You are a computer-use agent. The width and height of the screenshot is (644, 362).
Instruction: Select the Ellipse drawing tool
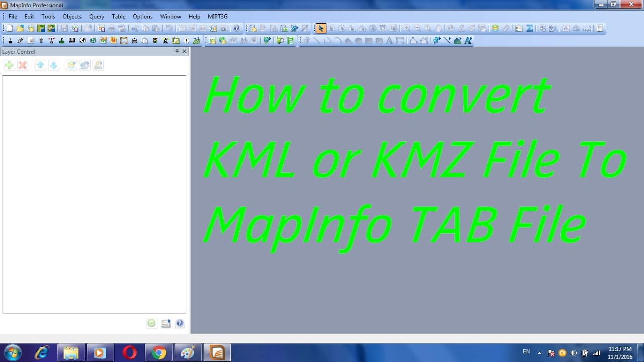tap(358, 40)
